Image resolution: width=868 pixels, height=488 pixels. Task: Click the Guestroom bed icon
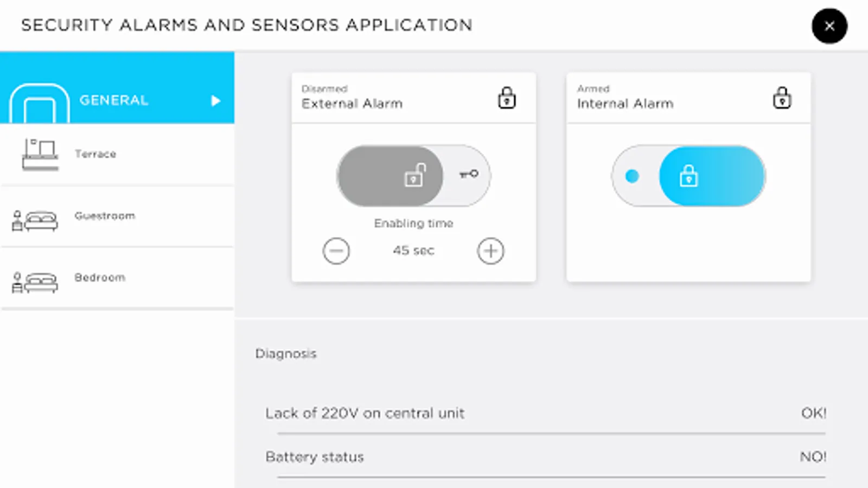35,220
